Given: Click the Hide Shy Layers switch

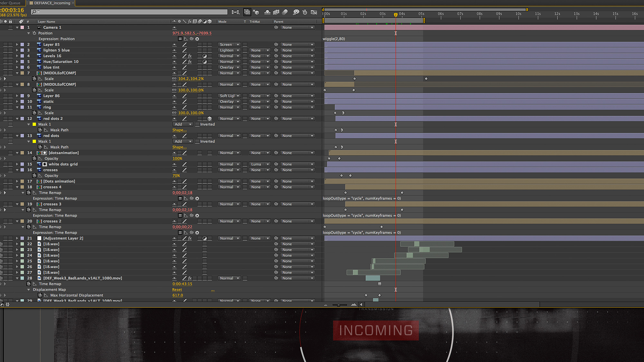Looking at the screenshot, I should coord(267,12).
